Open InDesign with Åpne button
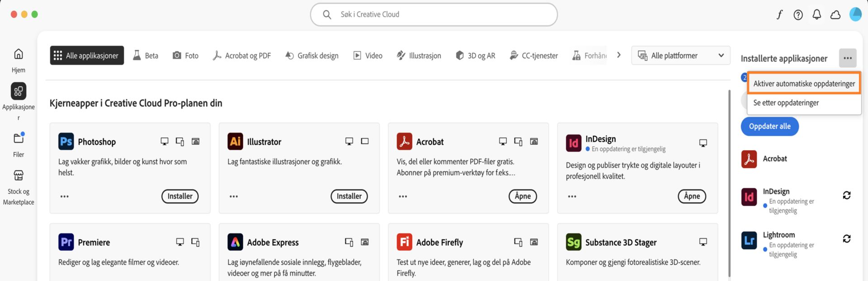868x281 pixels. [x=692, y=196]
